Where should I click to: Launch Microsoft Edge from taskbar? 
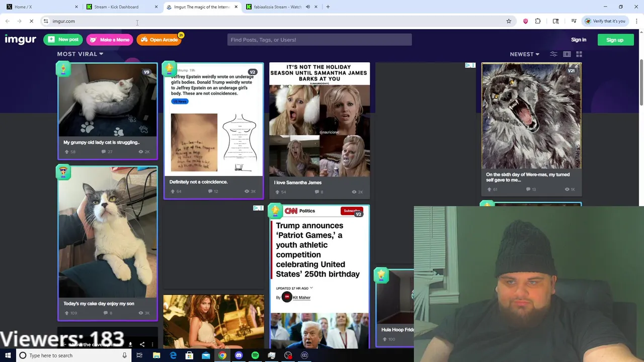tap(173, 355)
